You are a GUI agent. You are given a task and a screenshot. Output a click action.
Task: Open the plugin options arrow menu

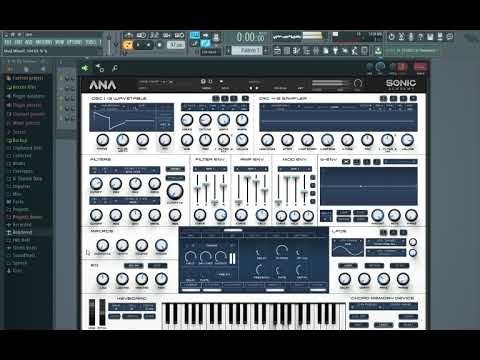85,68
